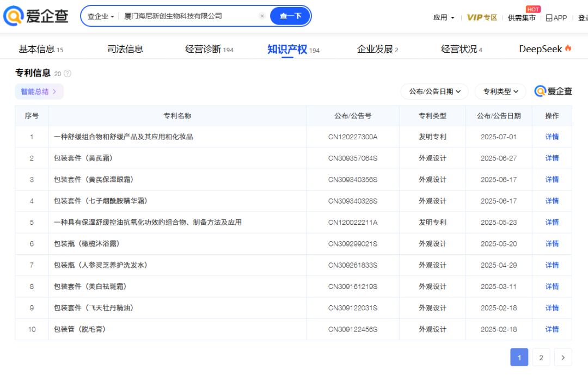588x381 pixels.
Task: Click the 查一下 search button
Action: click(290, 16)
